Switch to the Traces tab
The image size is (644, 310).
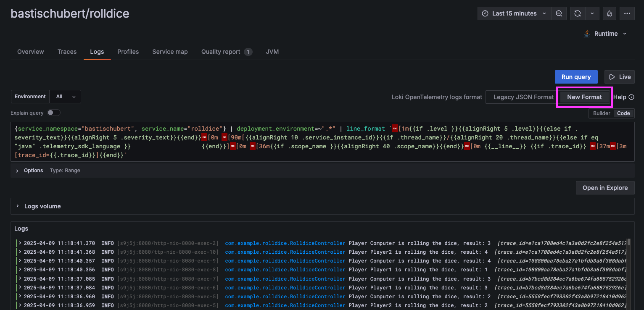point(67,52)
